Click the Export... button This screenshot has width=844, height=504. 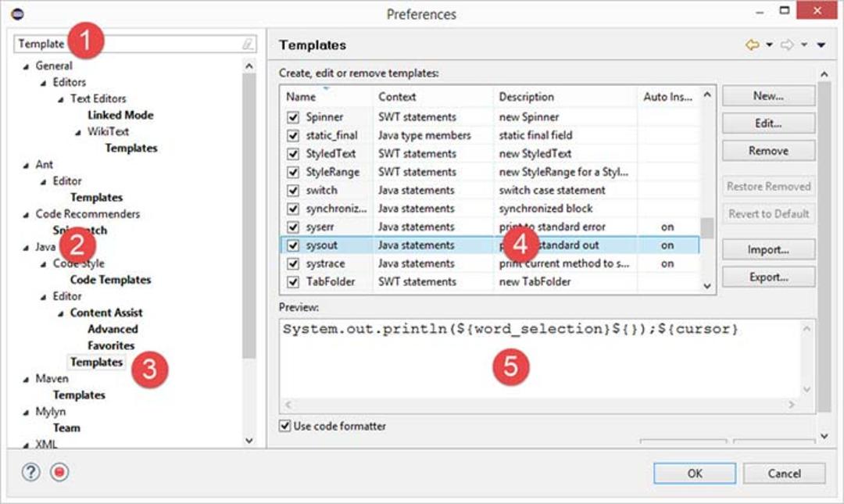pyautogui.click(x=768, y=277)
